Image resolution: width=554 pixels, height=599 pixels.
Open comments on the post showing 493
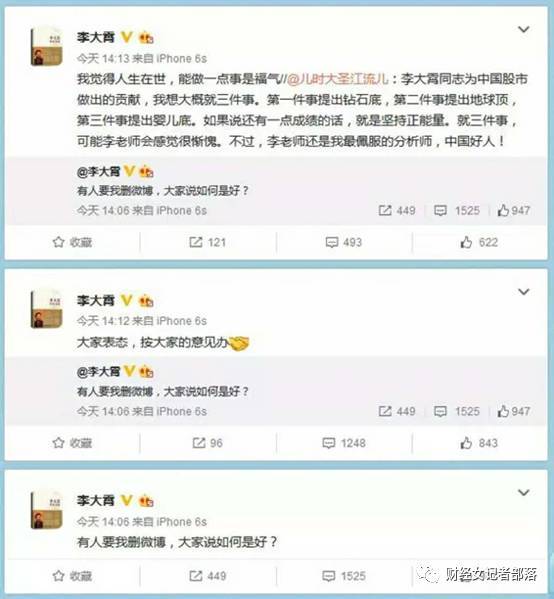(x=343, y=242)
